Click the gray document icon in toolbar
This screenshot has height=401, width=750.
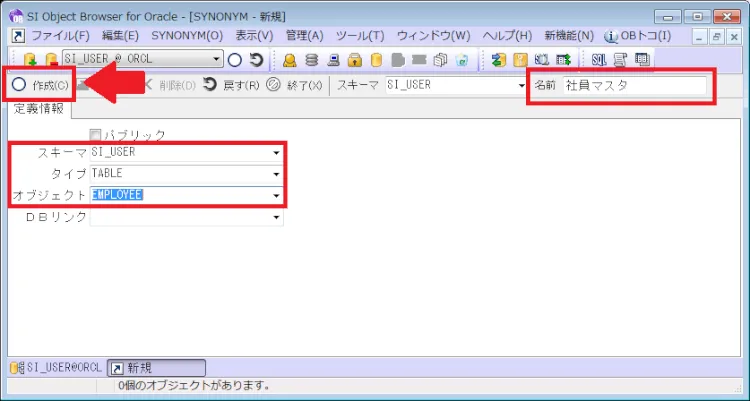[397, 60]
